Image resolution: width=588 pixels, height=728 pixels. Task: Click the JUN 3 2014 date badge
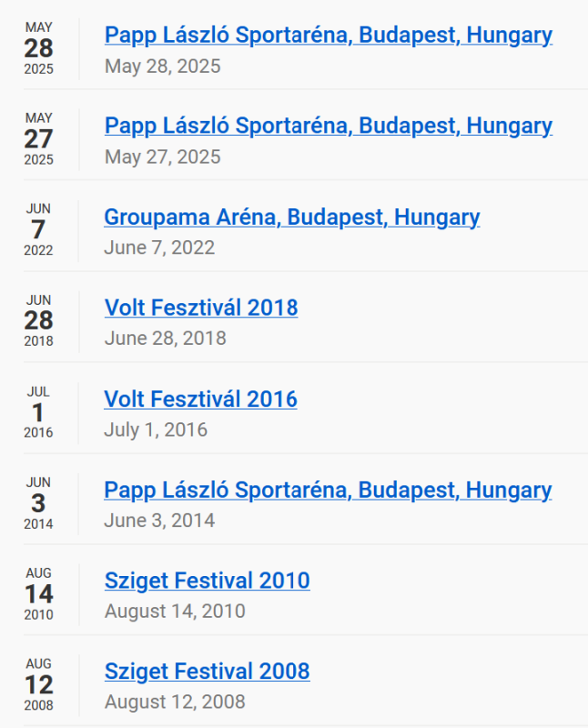(38, 503)
